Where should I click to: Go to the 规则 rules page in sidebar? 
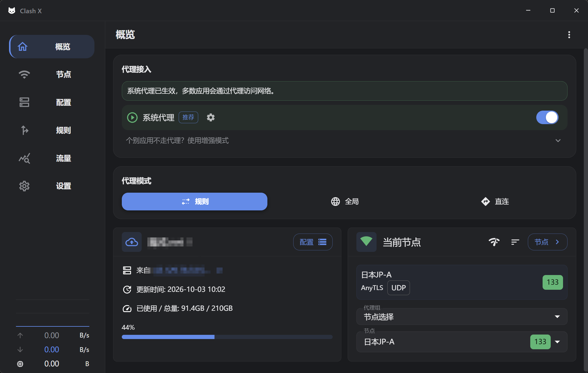pos(52,130)
